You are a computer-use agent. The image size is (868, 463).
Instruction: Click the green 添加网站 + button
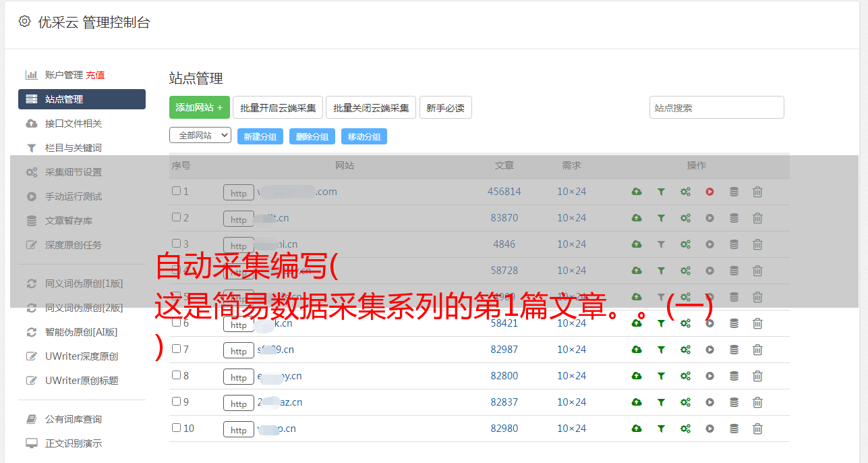pyautogui.click(x=200, y=107)
